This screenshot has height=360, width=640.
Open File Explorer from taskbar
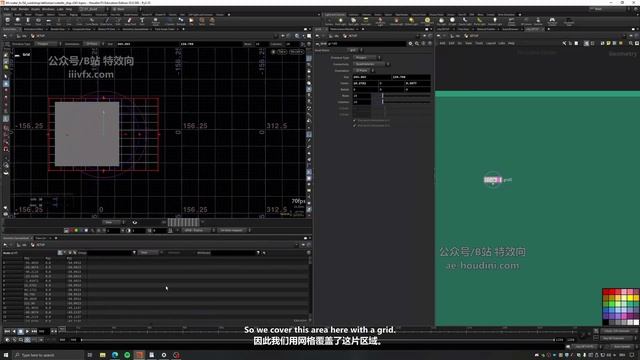tap(102, 355)
